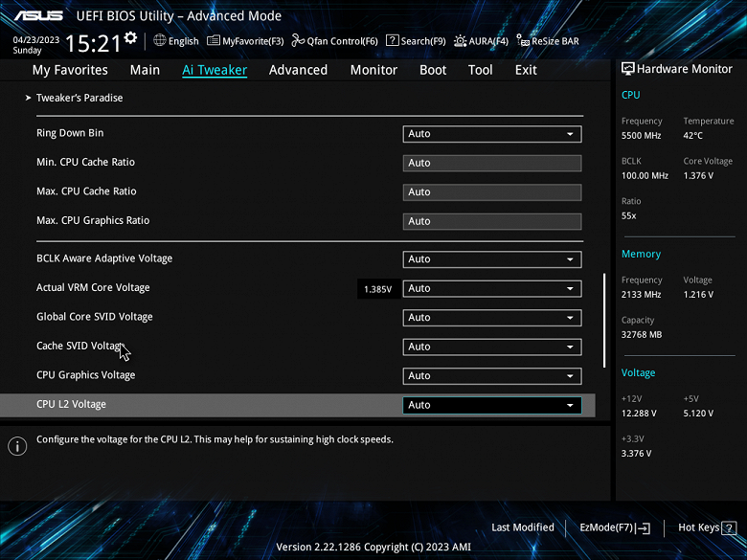Open the Ring Down Bin dropdown
Screen dimensions: 747x560
coord(492,134)
